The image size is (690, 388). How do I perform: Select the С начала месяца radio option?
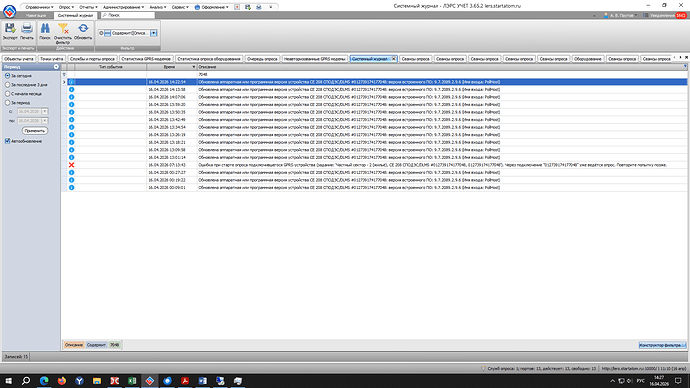7,94
